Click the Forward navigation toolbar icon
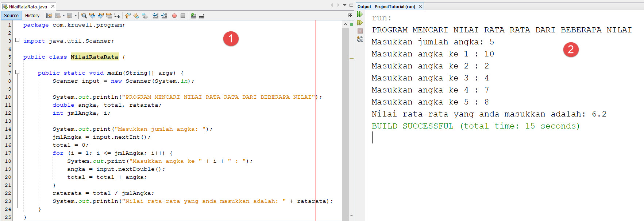The height and width of the screenshot is (221, 644). coord(69,16)
